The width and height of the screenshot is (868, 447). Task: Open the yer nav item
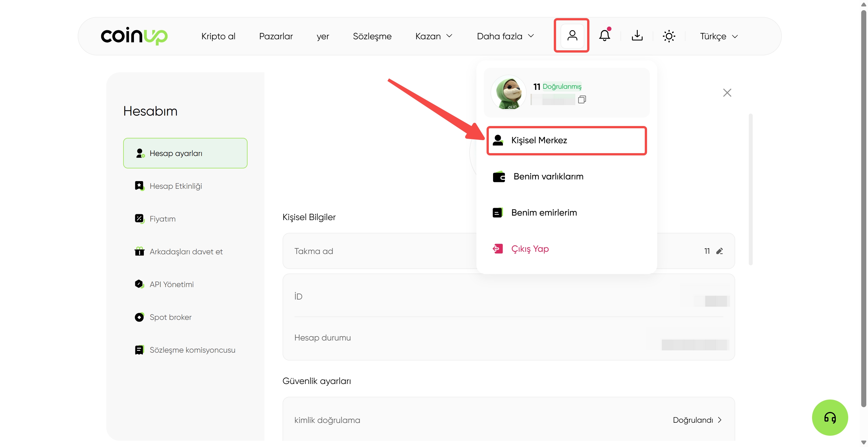coord(323,36)
